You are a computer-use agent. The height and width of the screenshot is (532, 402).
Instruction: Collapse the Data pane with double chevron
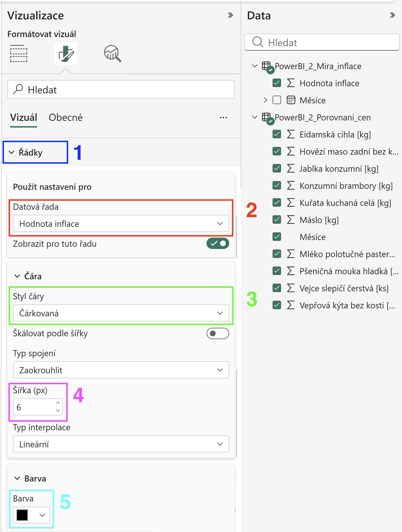(x=392, y=15)
